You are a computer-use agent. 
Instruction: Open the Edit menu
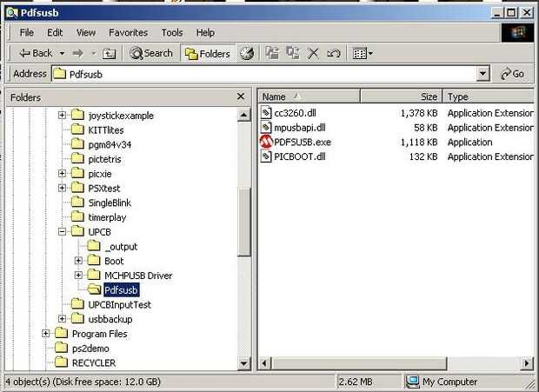[55, 33]
